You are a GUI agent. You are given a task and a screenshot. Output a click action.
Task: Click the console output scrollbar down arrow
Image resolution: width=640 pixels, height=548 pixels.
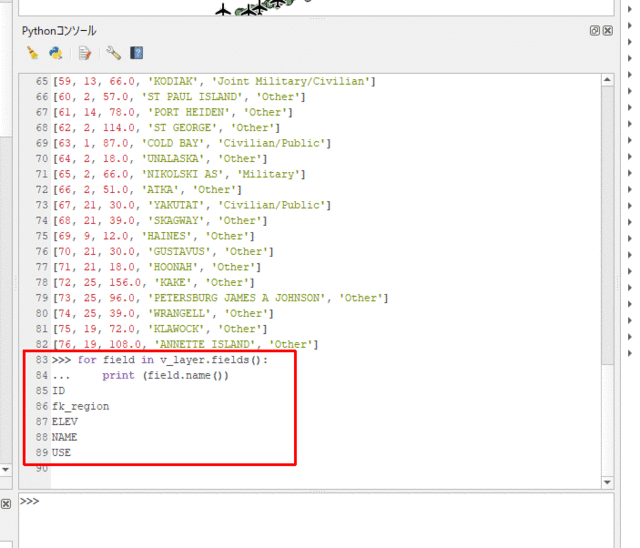pos(607,482)
